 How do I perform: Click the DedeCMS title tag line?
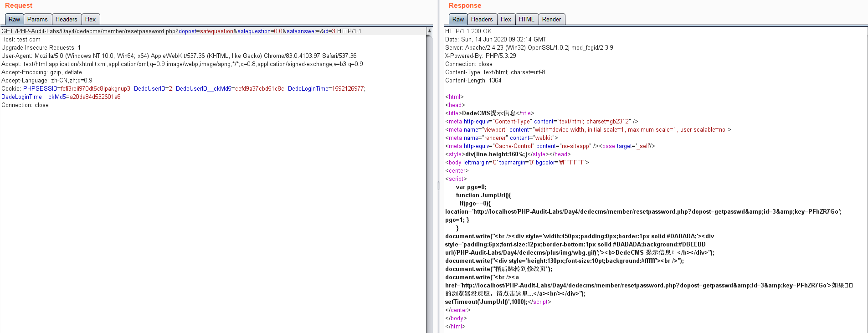click(x=490, y=113)
